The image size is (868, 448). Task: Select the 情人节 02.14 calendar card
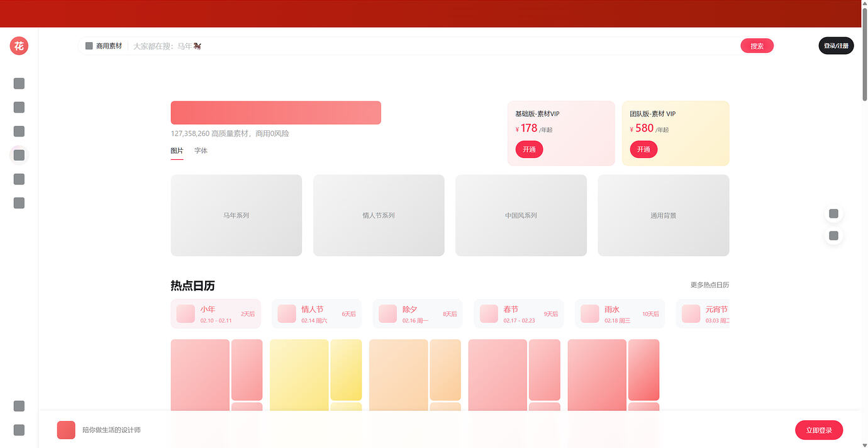coord(316,314)
